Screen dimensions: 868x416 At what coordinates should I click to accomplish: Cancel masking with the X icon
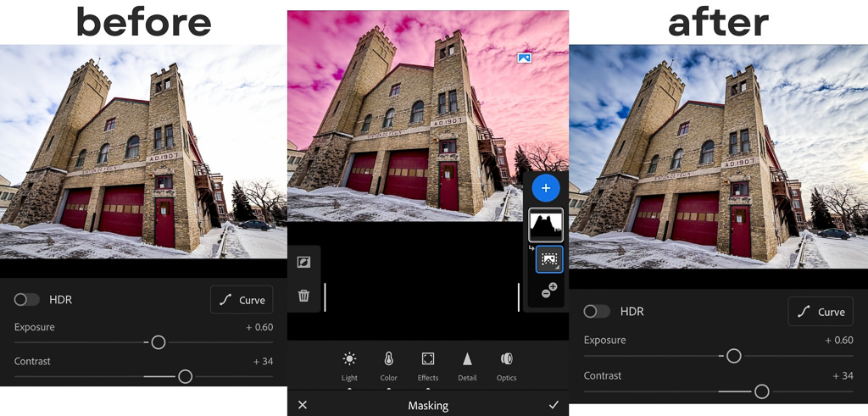(x=303, y=405)
